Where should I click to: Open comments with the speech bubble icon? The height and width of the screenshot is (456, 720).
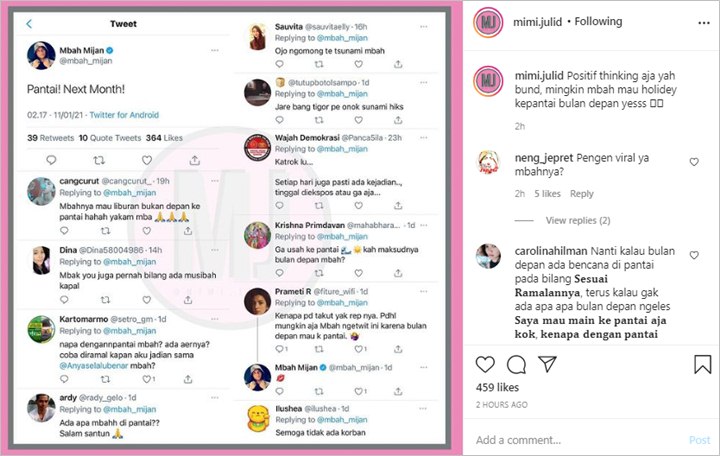coord(516,365)
